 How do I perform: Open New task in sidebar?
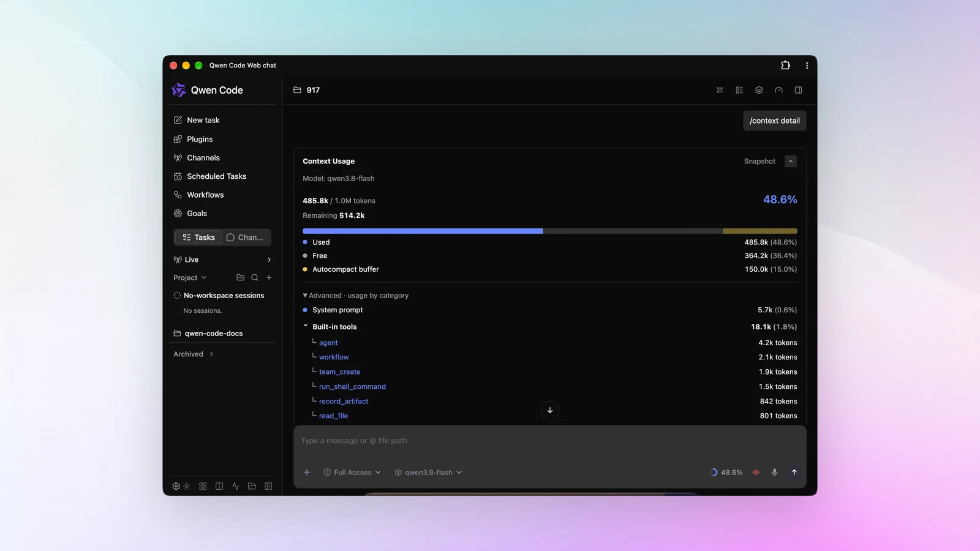point(197,120)
